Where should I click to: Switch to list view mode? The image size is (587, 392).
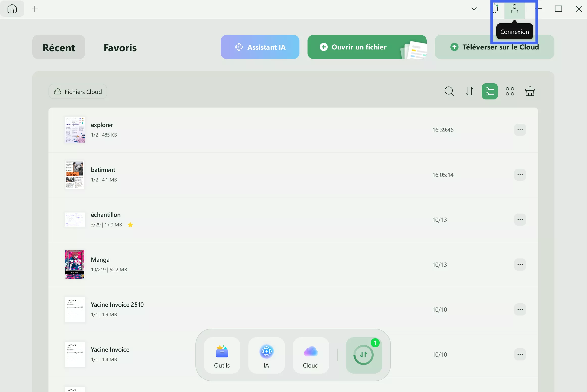490,91
